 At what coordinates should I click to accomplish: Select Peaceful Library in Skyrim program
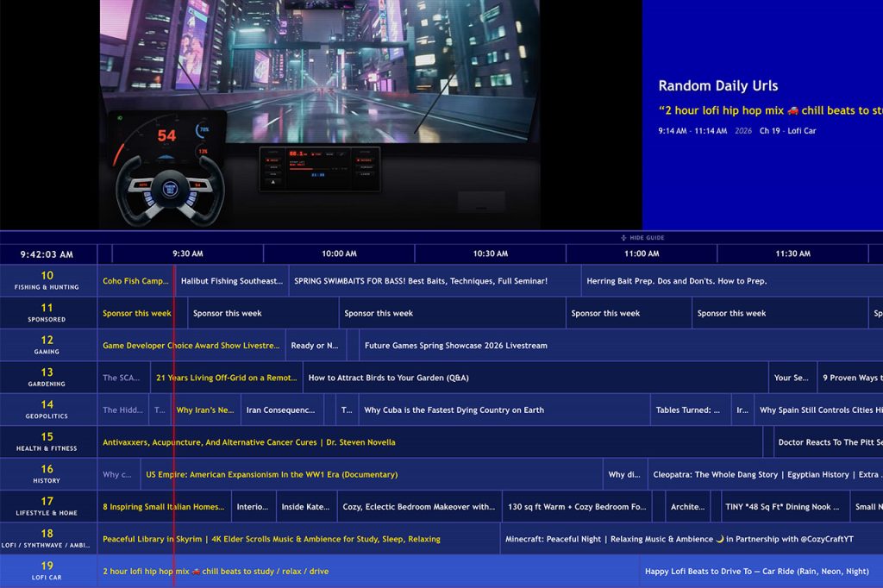[x=272, y=539]
